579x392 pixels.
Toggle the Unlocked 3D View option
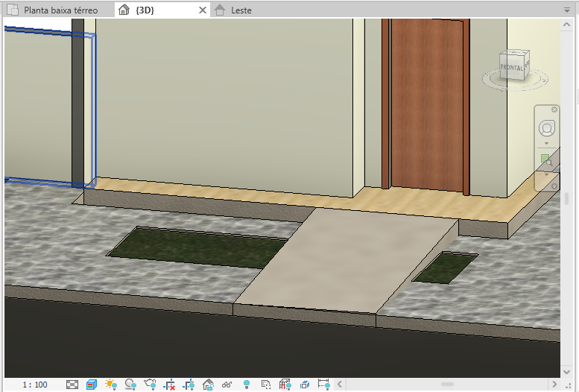(208, 385)
